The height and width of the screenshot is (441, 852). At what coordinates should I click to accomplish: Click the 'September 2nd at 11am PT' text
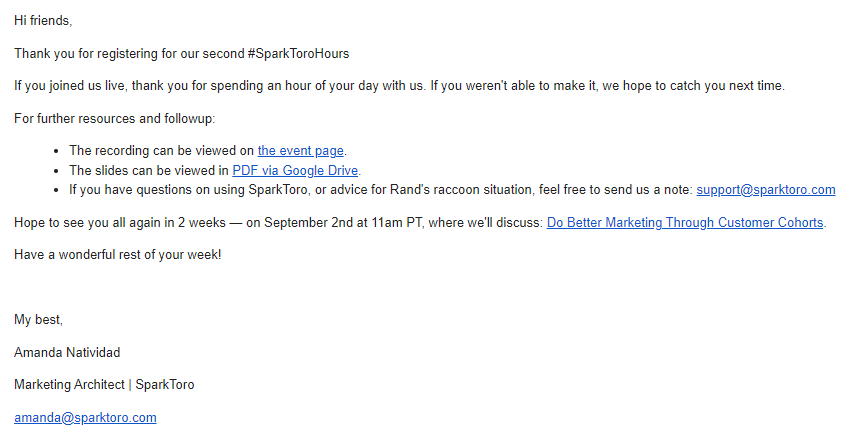[x=344, y=223]
